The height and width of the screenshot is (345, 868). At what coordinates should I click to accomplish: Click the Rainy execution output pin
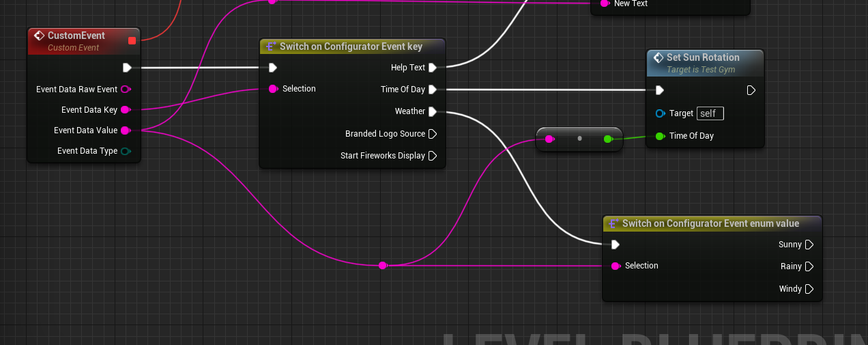coord(809,266)
